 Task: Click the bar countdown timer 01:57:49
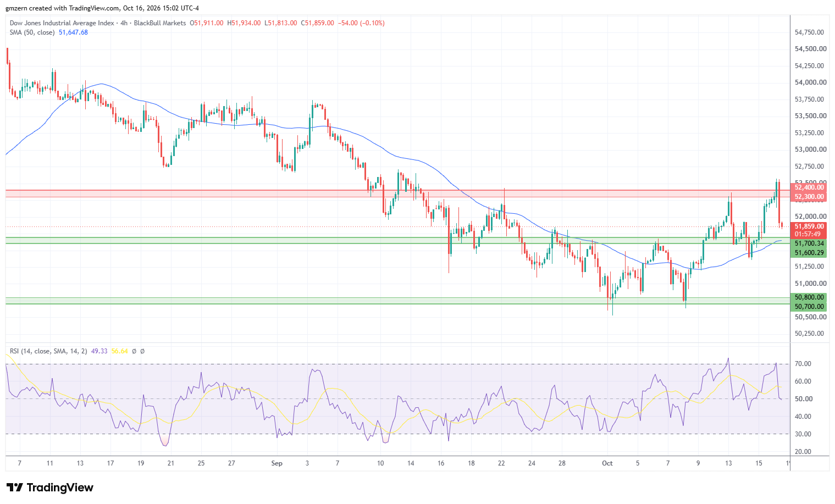(808, 234)
